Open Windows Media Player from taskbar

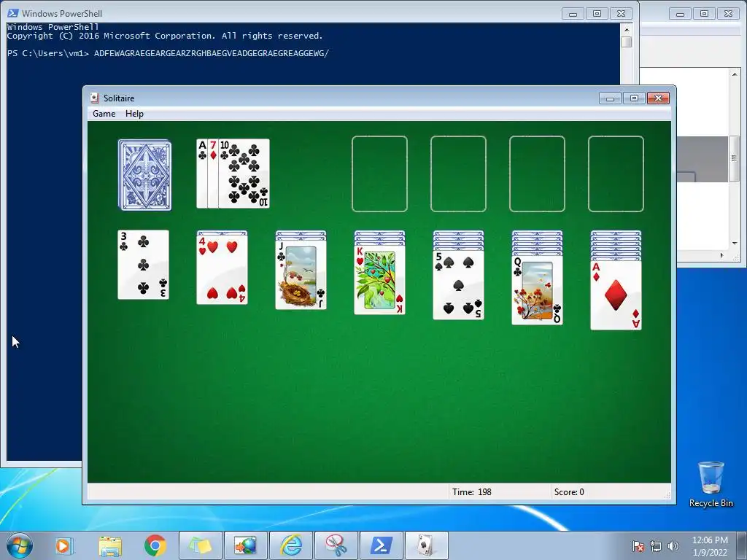pos(64,545)
